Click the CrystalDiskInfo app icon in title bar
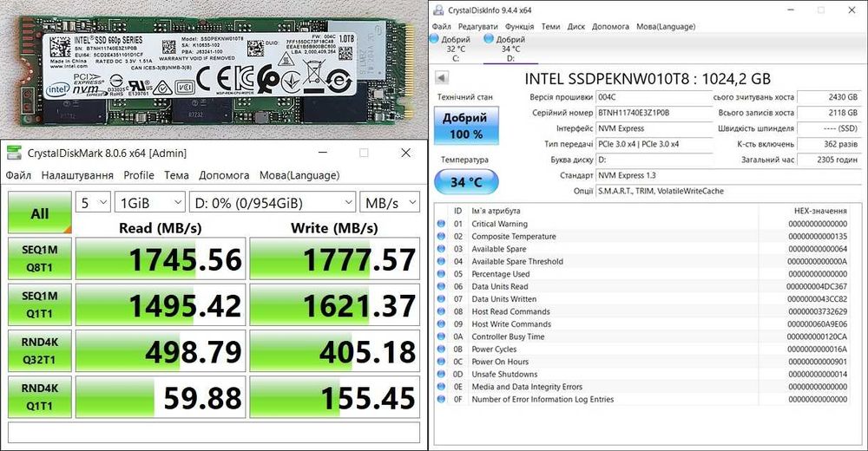Image resolution: width=868 pixels, height=451 pixels. pos(438,10)
